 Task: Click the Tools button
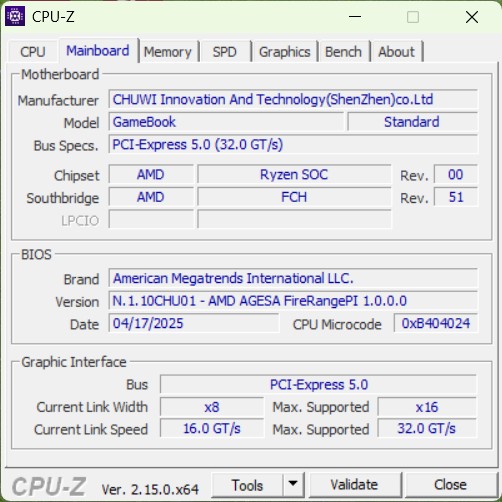coord(247,485)
